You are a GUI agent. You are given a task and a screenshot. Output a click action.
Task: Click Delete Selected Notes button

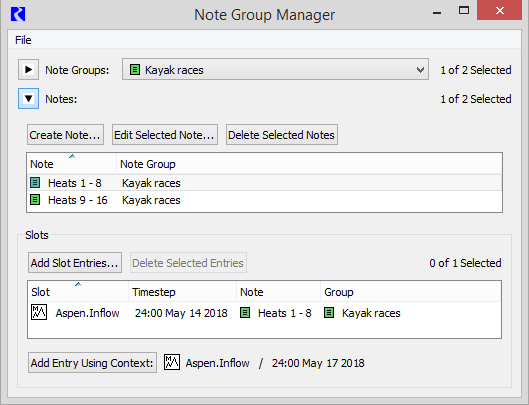(282, 135)
